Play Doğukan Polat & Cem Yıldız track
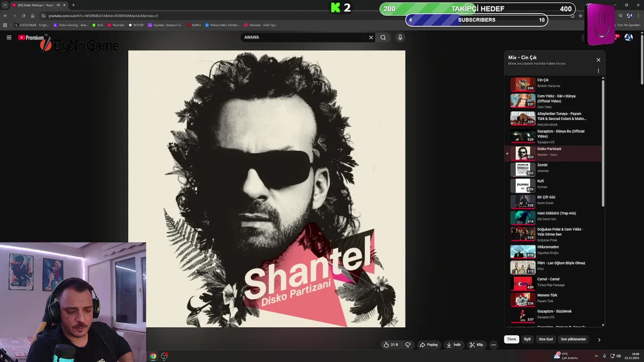The height and width of the screenshot is (362, 644). tap(553, 234)
